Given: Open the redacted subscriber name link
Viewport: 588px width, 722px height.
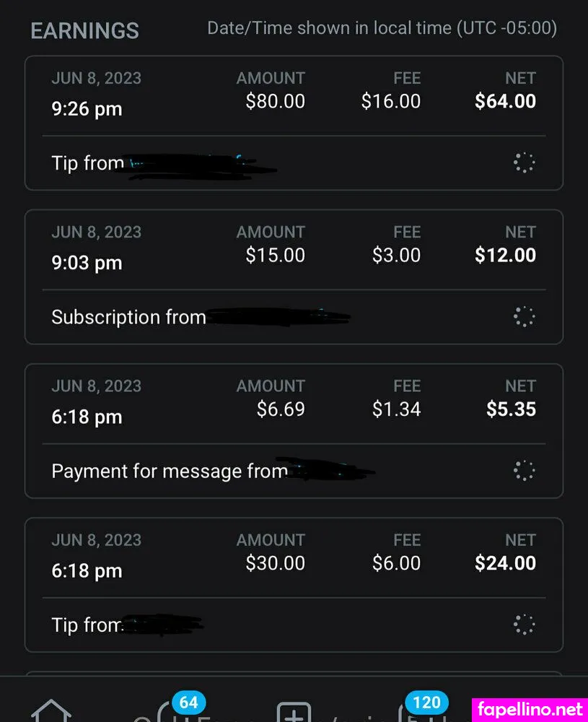Looking at the screenshot, I should pyautogui.click(x=278, y=317).
